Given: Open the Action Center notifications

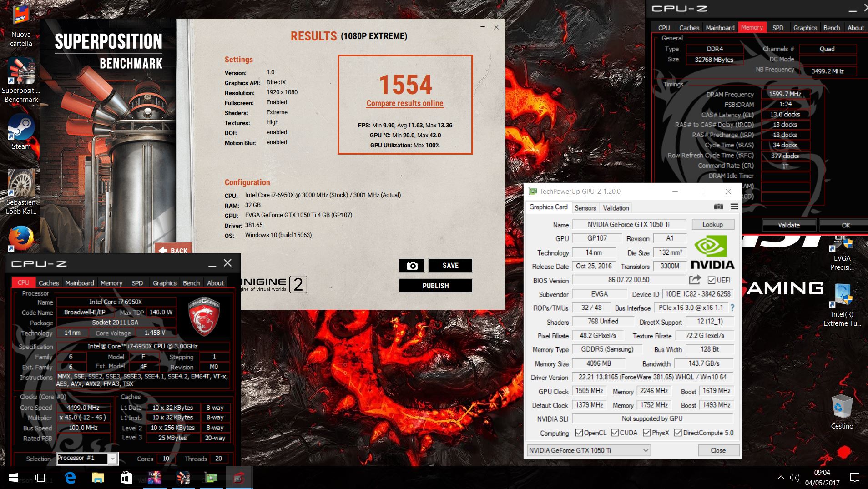Looking at the screenshot, I should (854, 478).
